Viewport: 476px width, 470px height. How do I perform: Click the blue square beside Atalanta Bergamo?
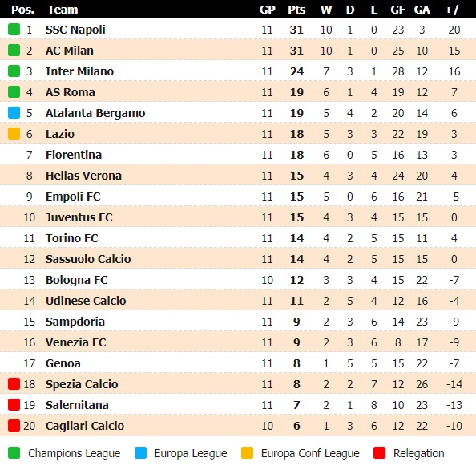[x=14, y=113]
